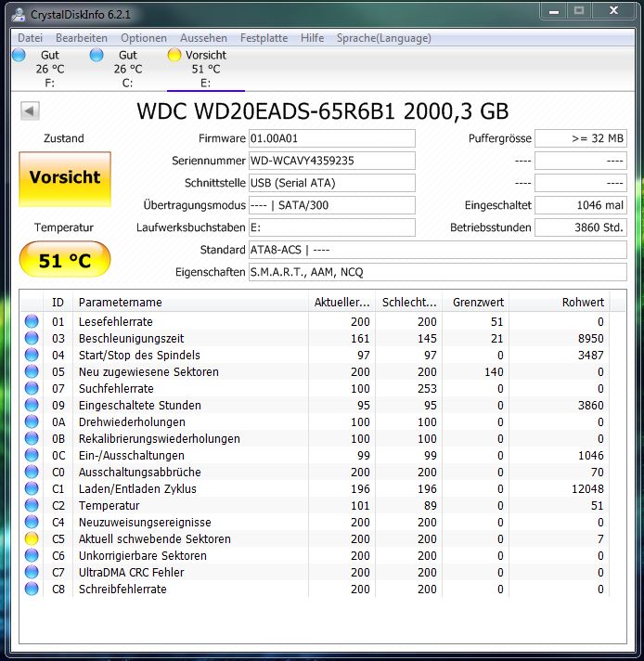
Task: Select the Lesefehlerrate parameter name
Action: 115,321
